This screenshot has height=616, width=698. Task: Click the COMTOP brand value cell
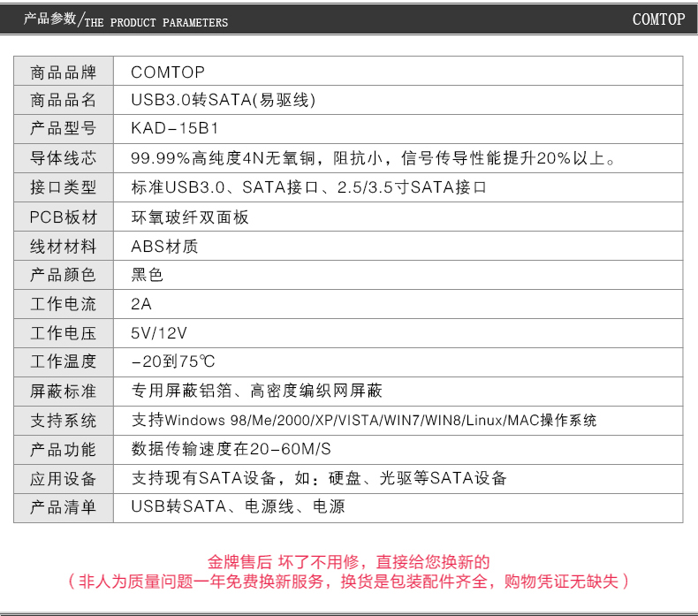pyautogui.click(x=168, y=72)
